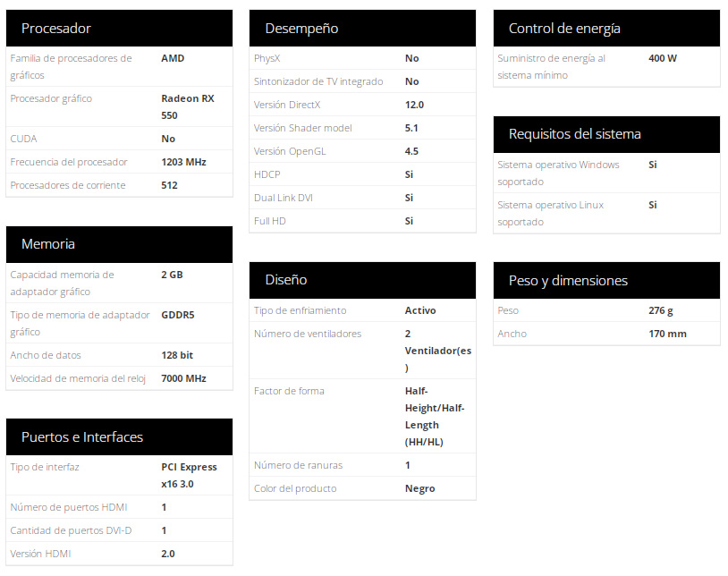Screen dimensions: 728x576
Task: Select the PCI Express x16 3.0 value
Action: click(189, 475)
